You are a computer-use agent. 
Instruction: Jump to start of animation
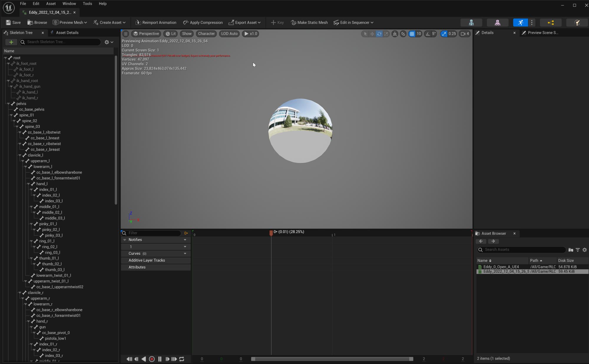tap(129, 359)
